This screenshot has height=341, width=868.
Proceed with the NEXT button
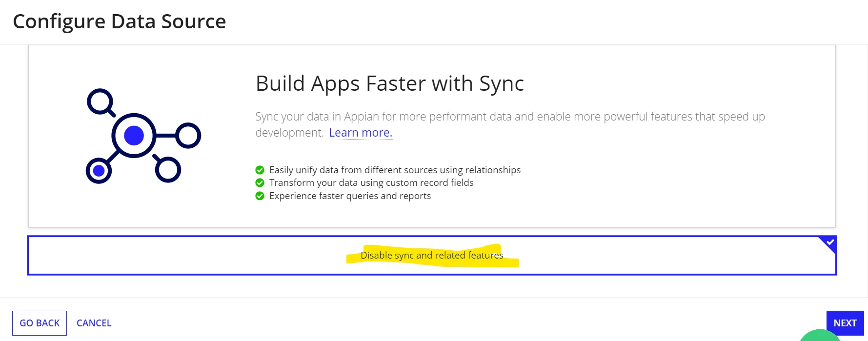pyautogui.click(x=845, y=323)
